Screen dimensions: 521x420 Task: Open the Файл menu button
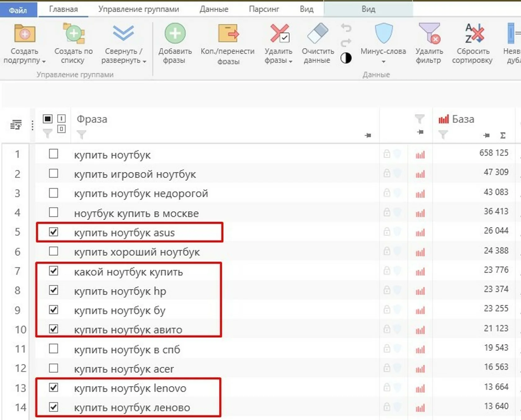tap(18, 10)
